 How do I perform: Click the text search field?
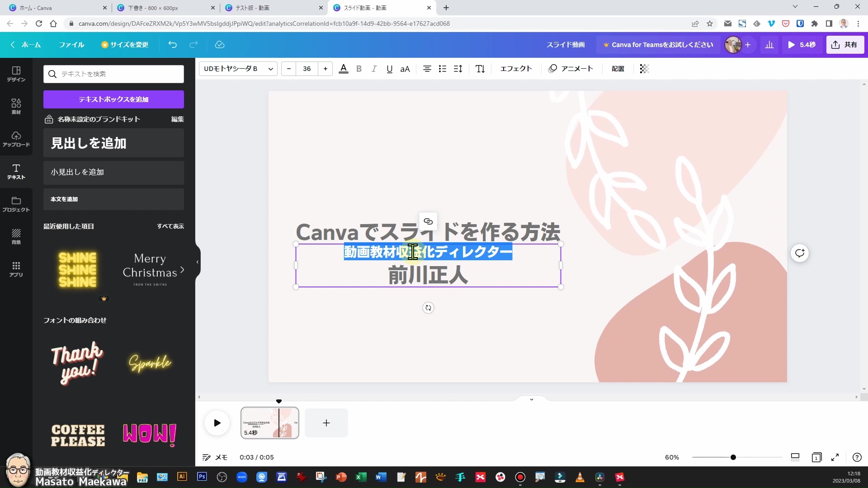pyautogui.click(x=113, y=74)
